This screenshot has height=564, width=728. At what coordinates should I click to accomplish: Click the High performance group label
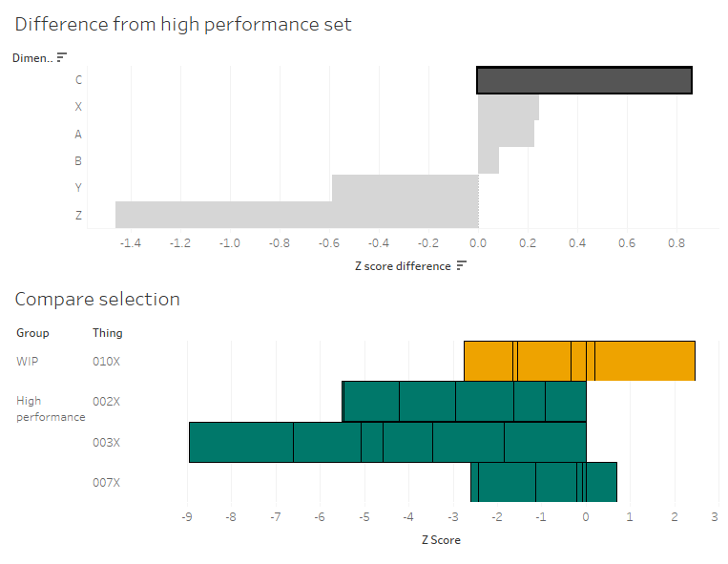click(51, 409)
